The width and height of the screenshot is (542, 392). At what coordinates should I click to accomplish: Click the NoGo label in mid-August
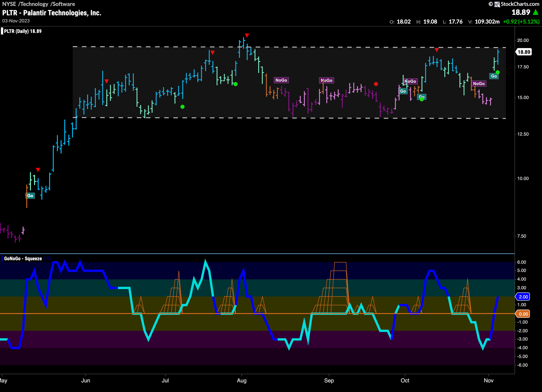[x=281, y=80]
